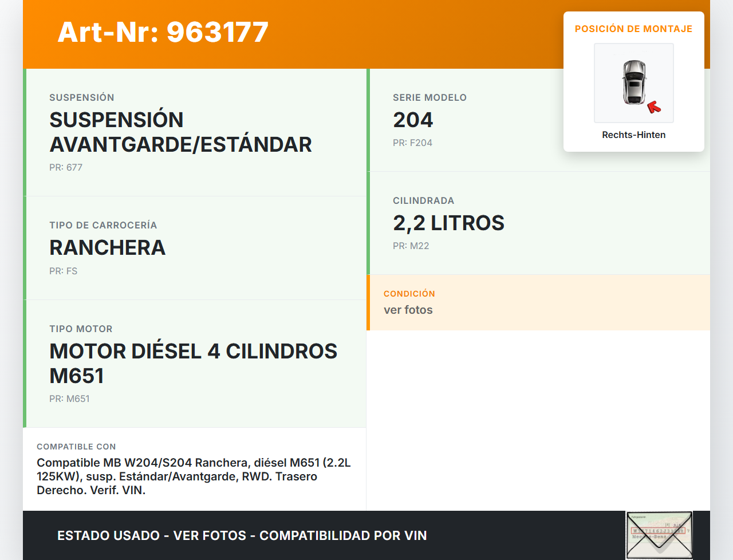
Task: Click the 'ver fotos' condition text
Action: click(408, 310)
